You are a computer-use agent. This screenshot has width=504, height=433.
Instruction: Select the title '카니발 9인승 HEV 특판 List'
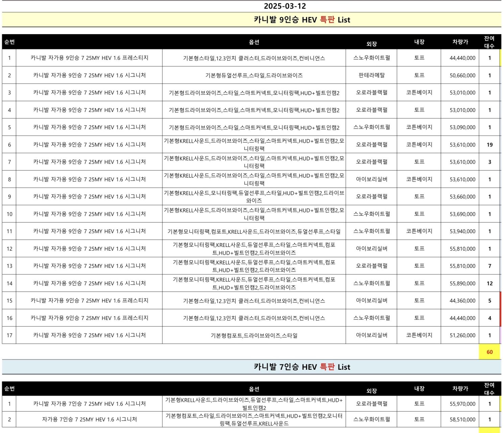click(x=302, y=20)
